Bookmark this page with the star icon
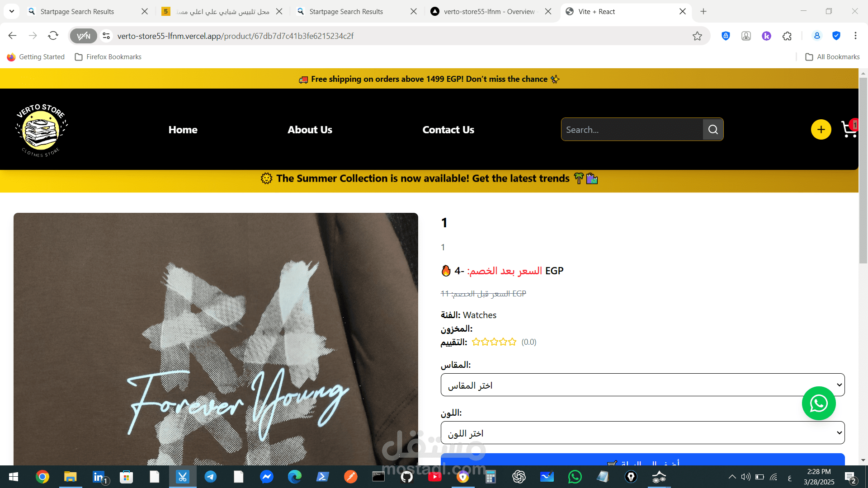This screenshot has height=488, width=868. tap(697, 36)
